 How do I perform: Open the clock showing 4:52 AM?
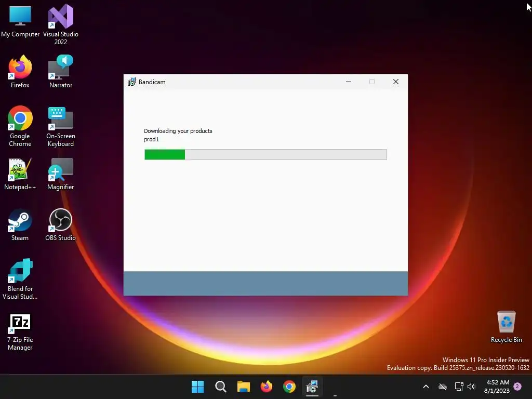497,387
